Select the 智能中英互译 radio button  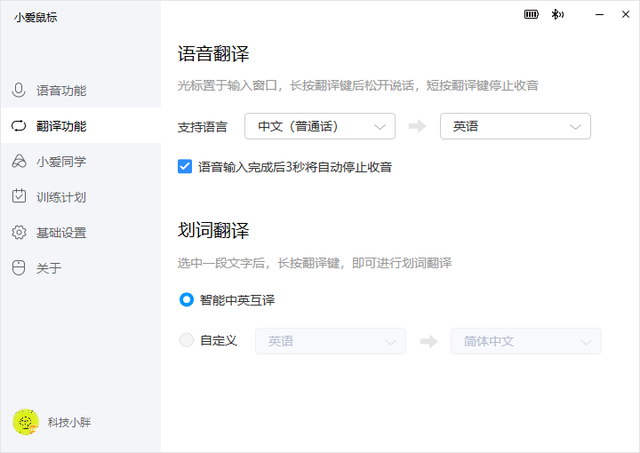[x=187, y=300]
